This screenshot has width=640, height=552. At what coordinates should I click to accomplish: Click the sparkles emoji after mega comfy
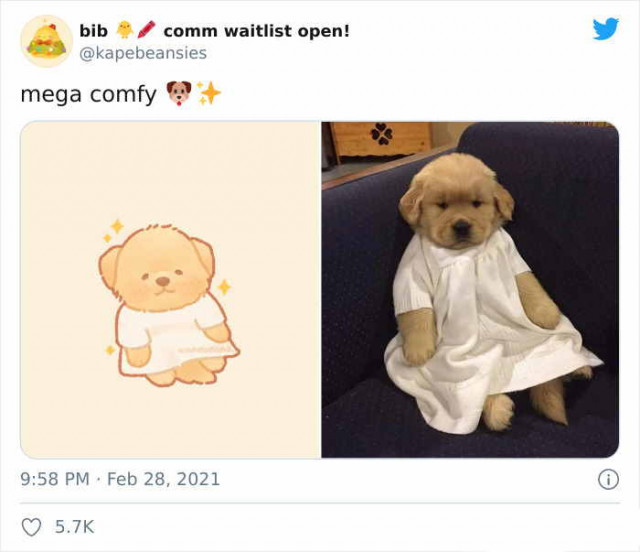[209, 93]
